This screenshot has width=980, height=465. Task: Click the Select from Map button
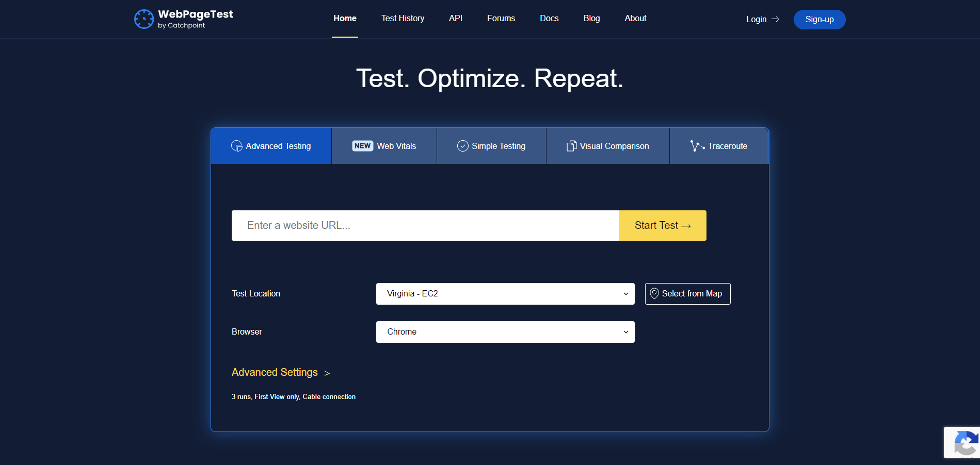[x=687, y=294]
